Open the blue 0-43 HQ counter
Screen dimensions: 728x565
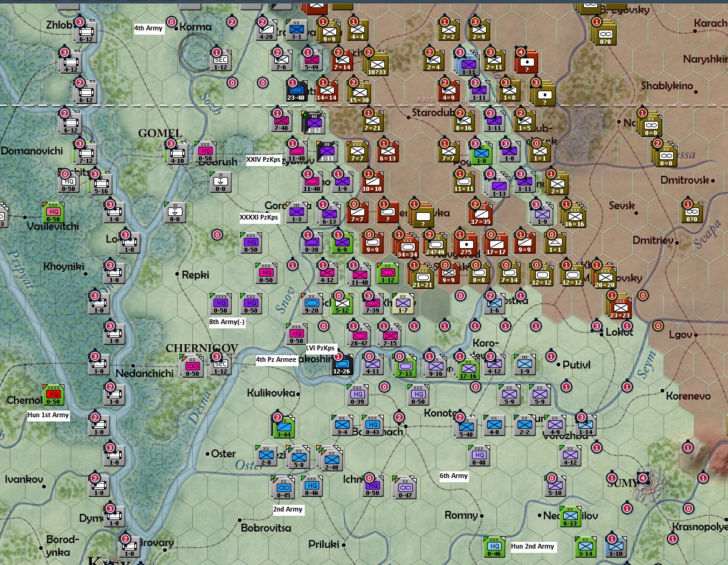[372, 425]
